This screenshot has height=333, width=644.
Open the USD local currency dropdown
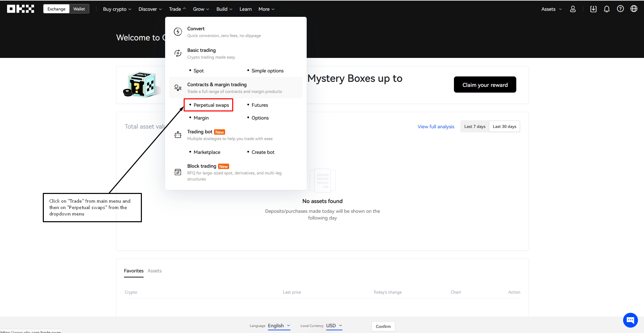coord(334,326)
